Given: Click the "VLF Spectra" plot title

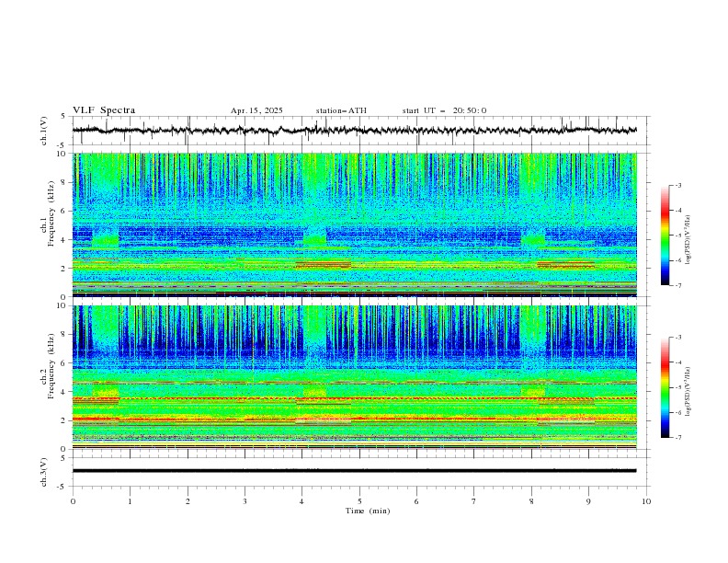Looking at the screenshot, I should [x=104, y=110].
